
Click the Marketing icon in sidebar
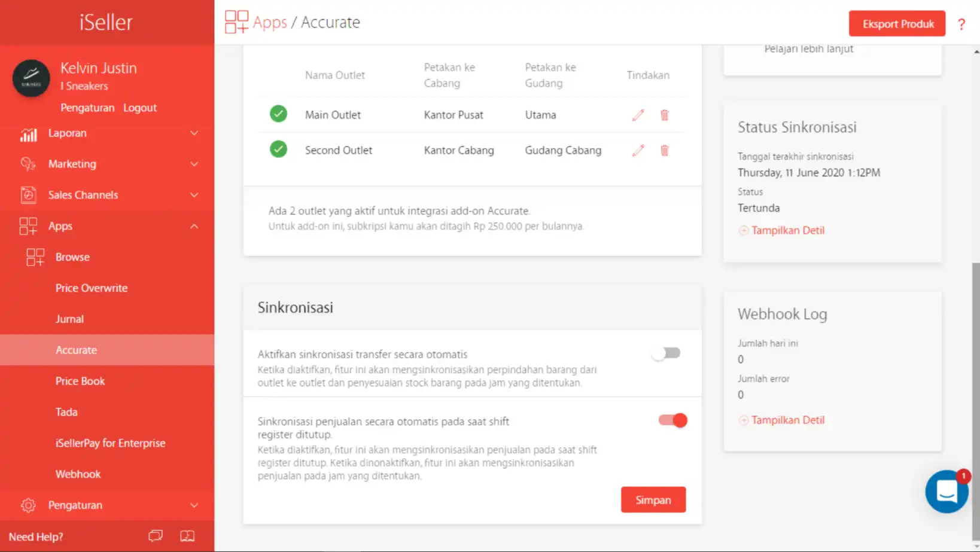28,164
